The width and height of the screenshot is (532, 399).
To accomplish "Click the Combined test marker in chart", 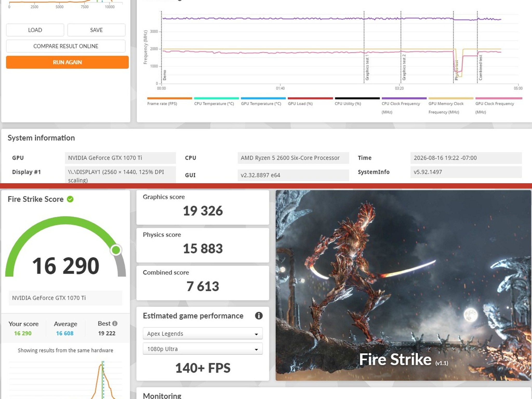I will point(480,68).
